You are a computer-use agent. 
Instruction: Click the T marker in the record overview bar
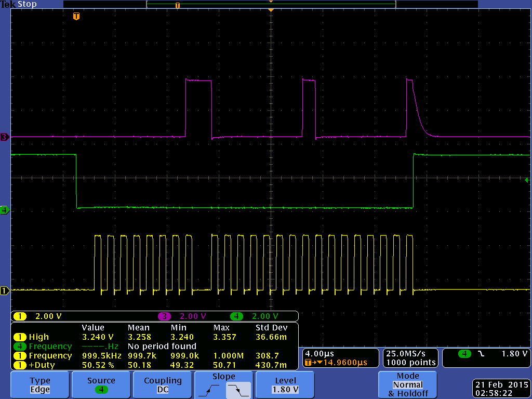point(178,5)
